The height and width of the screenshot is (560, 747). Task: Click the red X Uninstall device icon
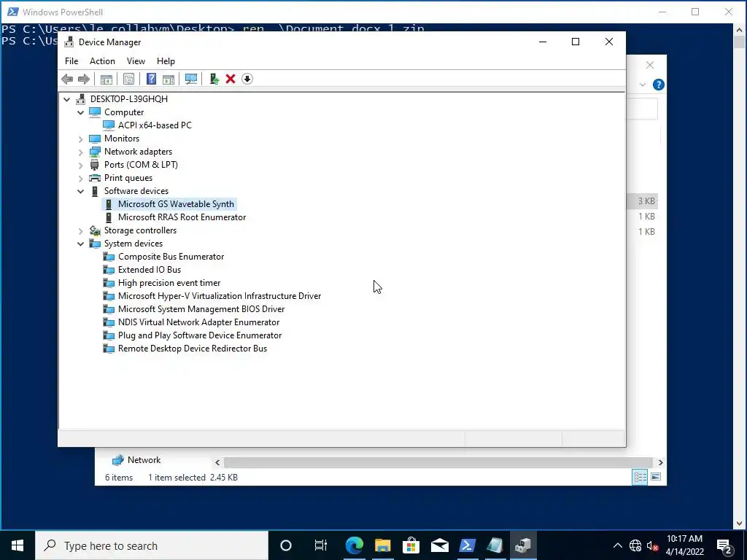click(231, 79)
